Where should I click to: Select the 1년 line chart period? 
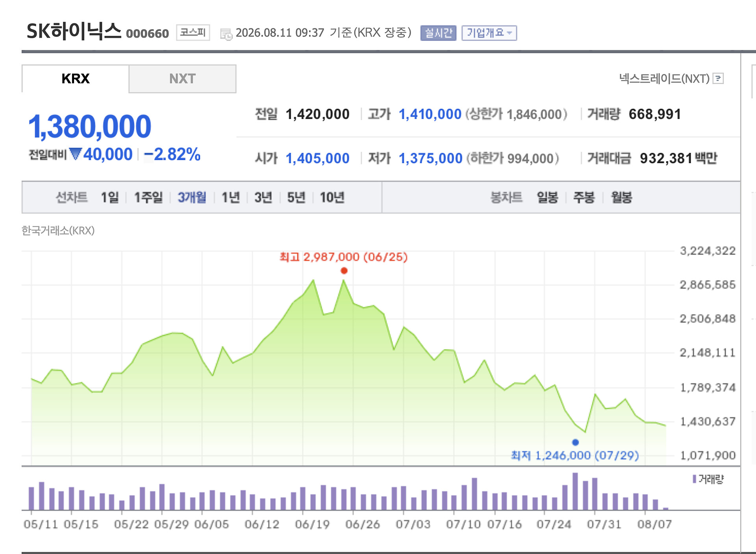(x=231, y=197)
